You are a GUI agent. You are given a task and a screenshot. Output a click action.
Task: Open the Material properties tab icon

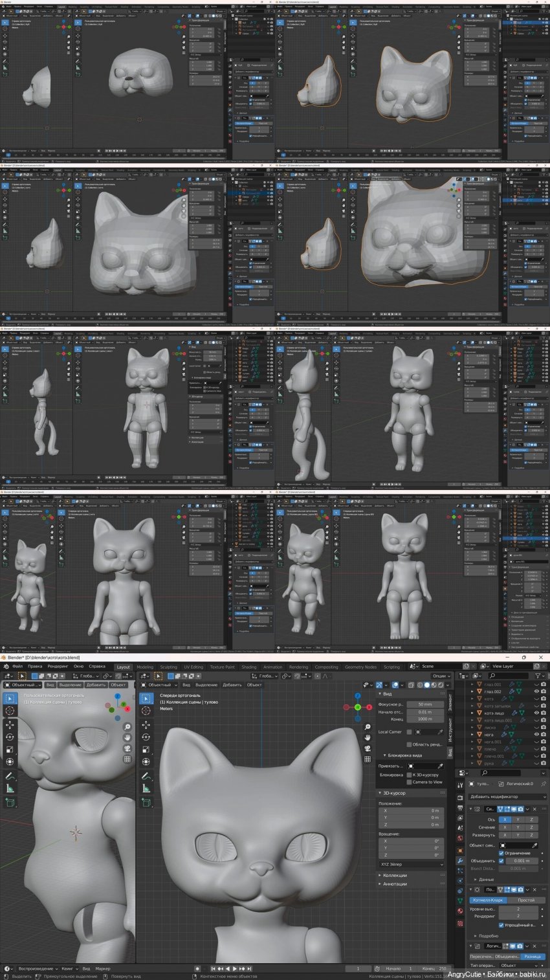point(460,911)
